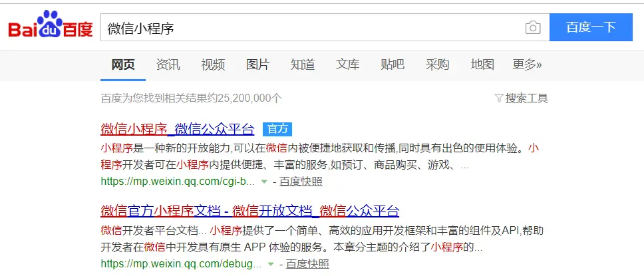Open the 知道 tab
Image resolution: width=644 pixels, height=276 pixels.
(x=303, y=65)
